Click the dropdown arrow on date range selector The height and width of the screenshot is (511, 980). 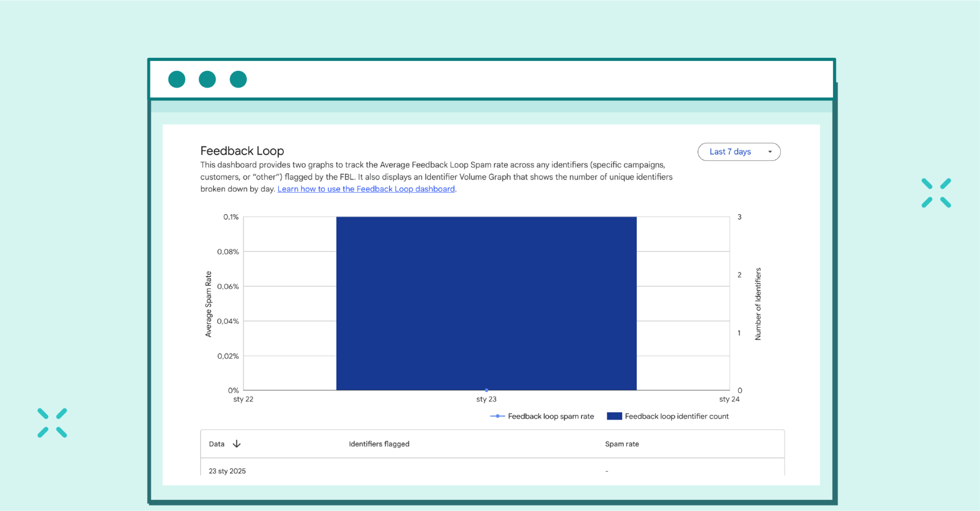click(770, 151)
